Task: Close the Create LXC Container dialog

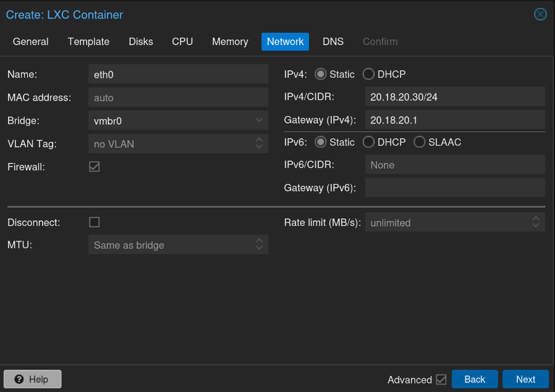Action: click(x=540, y=14)
